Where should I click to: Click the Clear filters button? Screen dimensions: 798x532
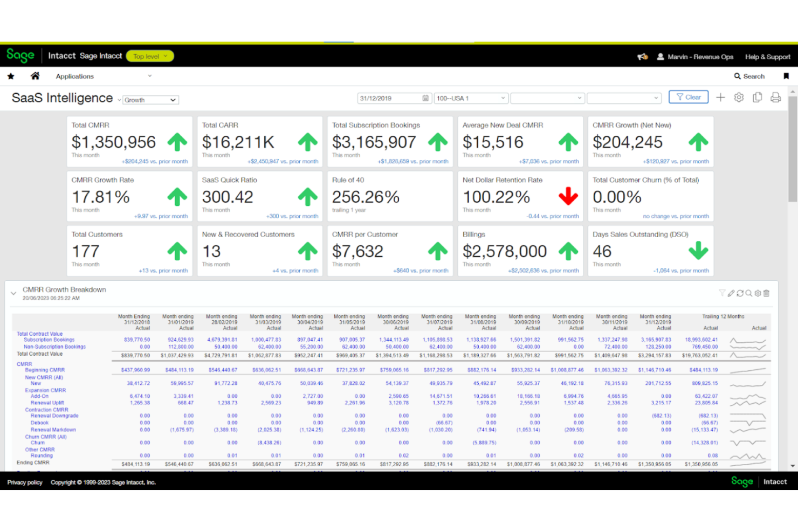(x=689, y=97)
